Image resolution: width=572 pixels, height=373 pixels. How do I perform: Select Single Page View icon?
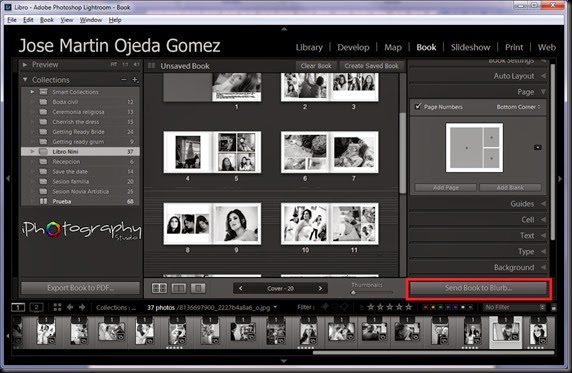pyautogui.click(x=198, y=288)
